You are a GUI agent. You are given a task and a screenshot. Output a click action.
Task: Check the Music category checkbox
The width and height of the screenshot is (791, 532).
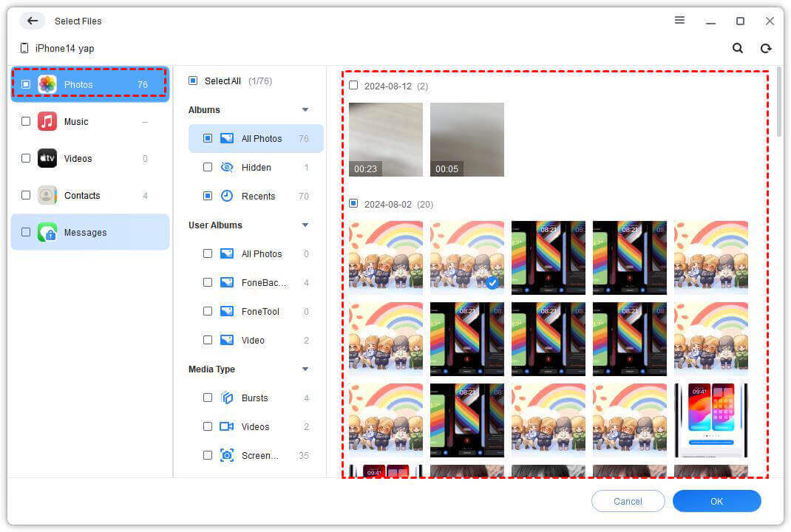tap(26, 121)
